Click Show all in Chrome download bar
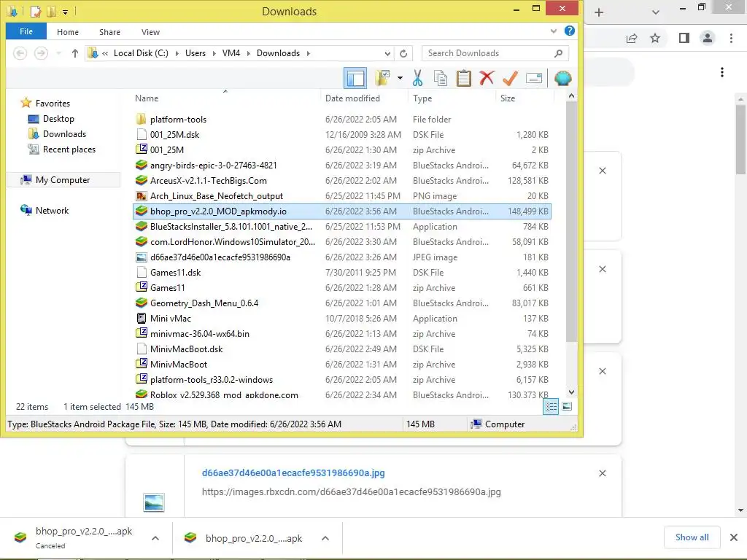747x560 pixels. (692, 537)
